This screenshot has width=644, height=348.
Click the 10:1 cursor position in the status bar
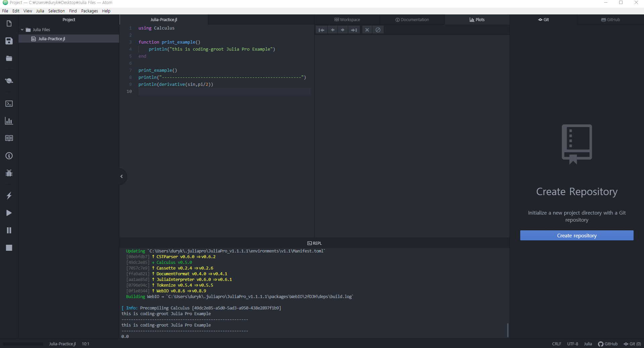(86, 344)
